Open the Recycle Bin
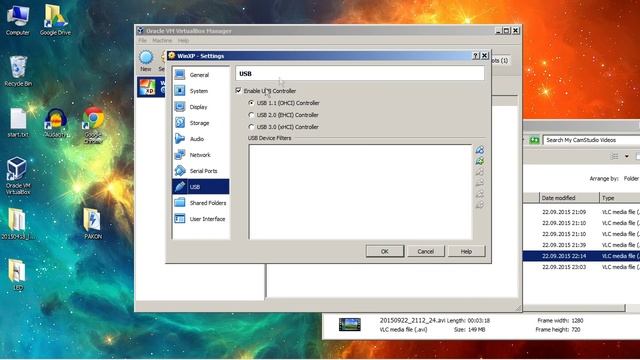This screenshot has height=360, width=640. pos(18,71)
